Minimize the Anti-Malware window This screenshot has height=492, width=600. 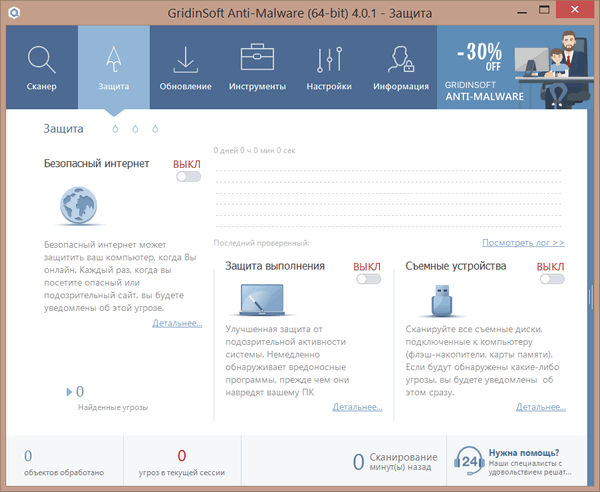522,11
